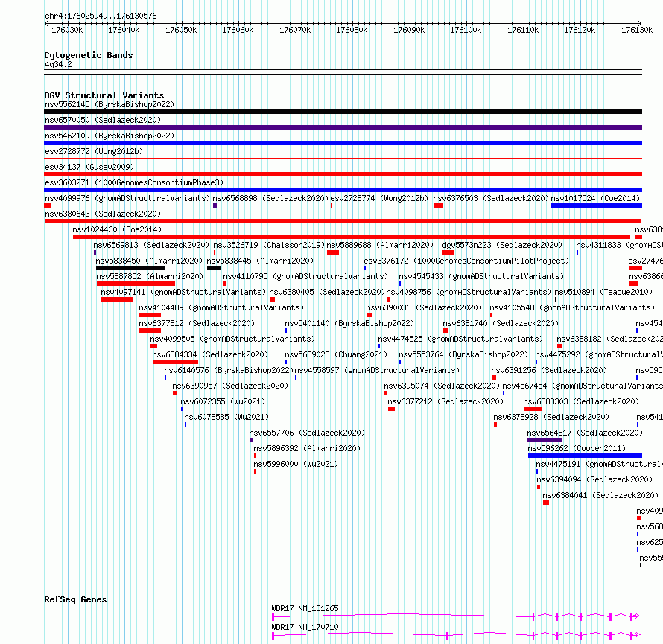This screenshot has width=663, height=644.
Task: Open variant nsv5462109 (ByrskaBishop2022)
Action: click(x=110, y=136)
